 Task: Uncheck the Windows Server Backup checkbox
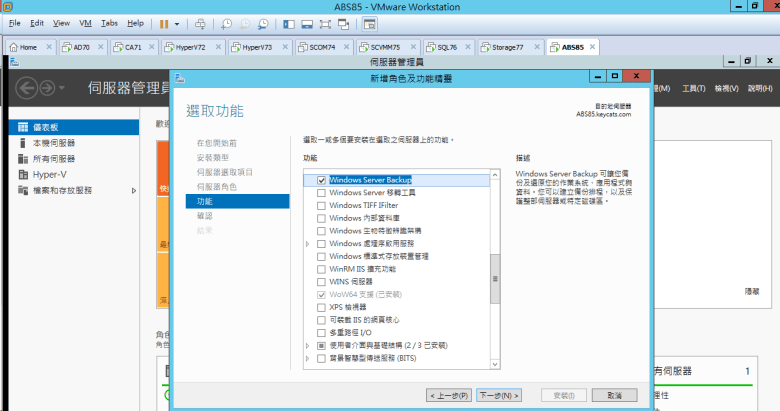[321, 180]
